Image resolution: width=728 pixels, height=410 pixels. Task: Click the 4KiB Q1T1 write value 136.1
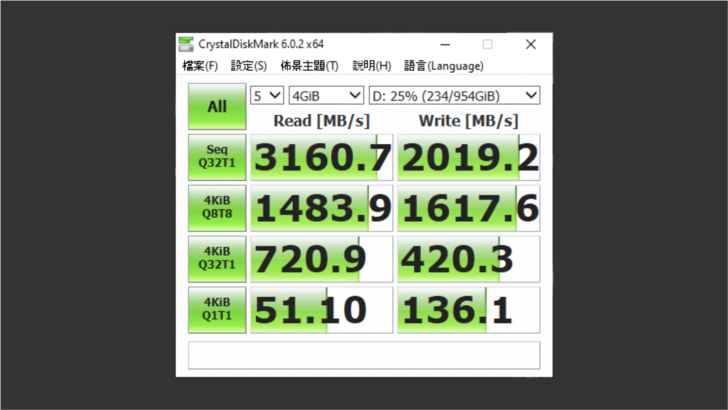click(x=468, y=310)
